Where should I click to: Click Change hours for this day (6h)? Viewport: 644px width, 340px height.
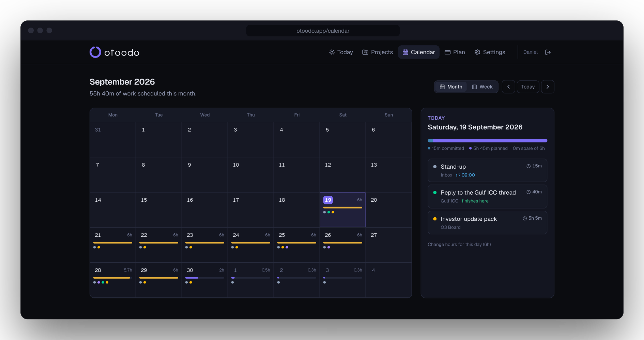pyautogui.click(x=459, y=244)
